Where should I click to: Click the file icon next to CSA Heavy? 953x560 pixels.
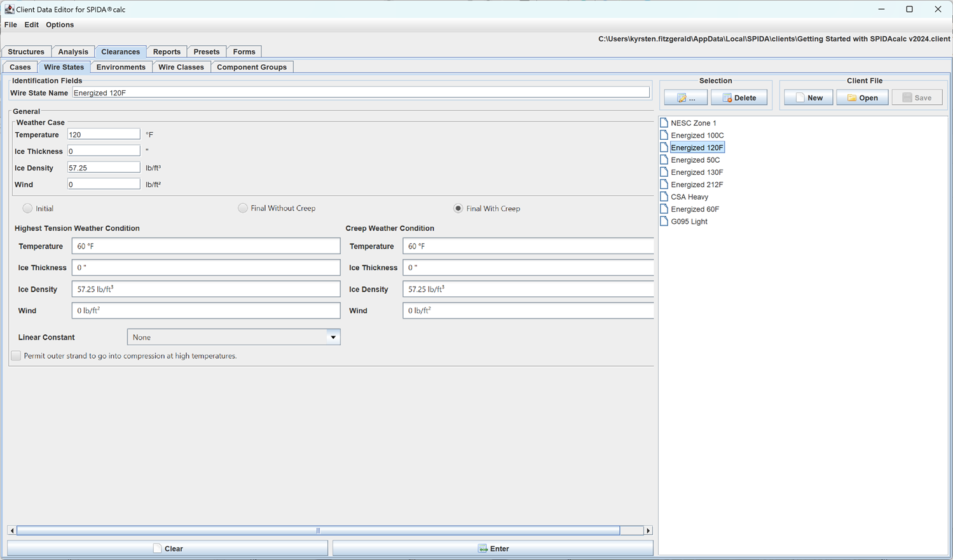click(x=664, y=197)
